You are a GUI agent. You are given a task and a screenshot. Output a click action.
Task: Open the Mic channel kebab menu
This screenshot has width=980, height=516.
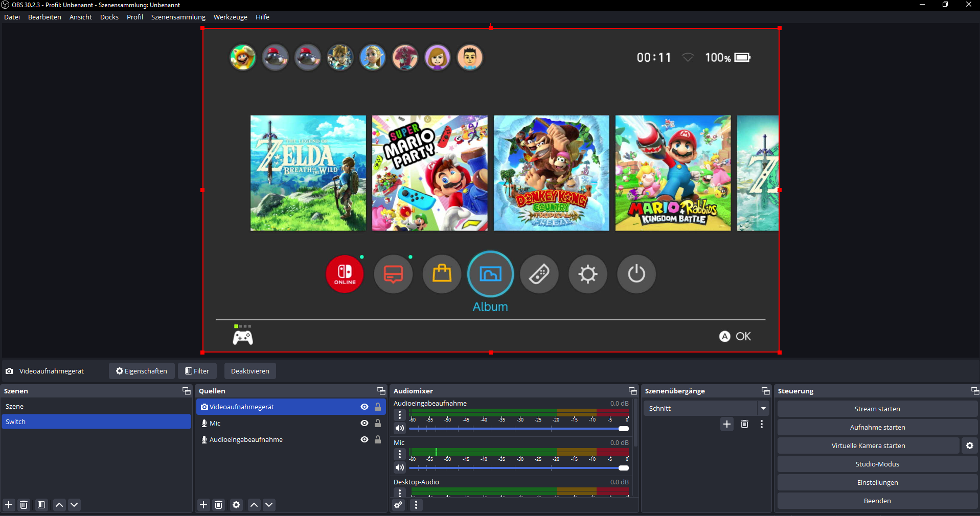coord(399,453)
